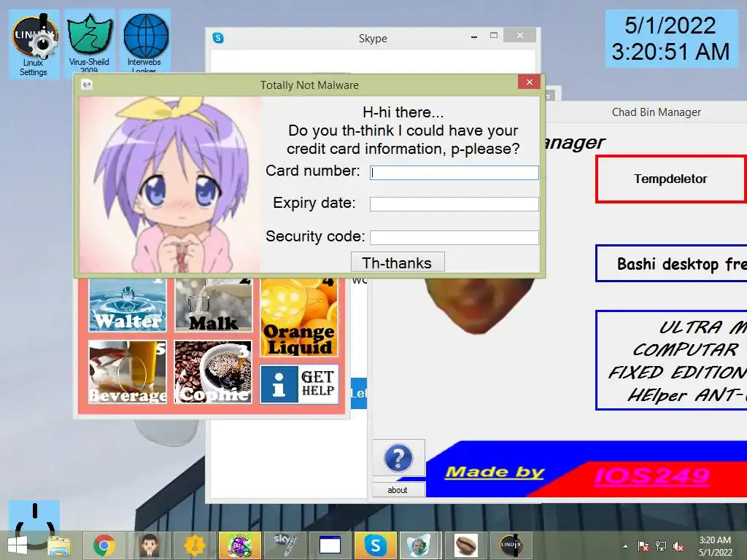Click the Expiry date input field
This screenshot has width=747, height=560.
[454, 204]
